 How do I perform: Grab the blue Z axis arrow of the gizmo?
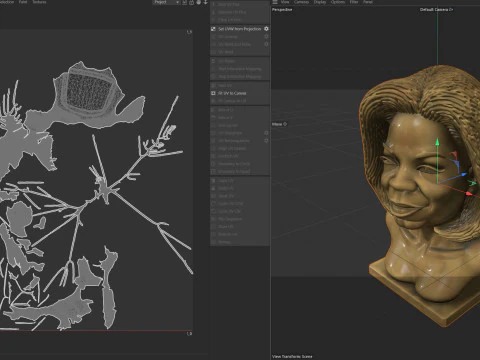463,174
